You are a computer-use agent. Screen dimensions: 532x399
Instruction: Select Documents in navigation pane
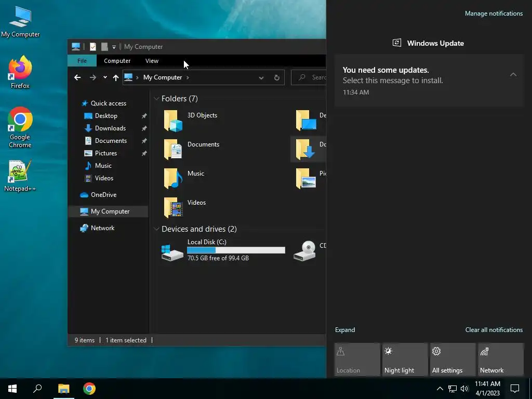click(105, 141)
